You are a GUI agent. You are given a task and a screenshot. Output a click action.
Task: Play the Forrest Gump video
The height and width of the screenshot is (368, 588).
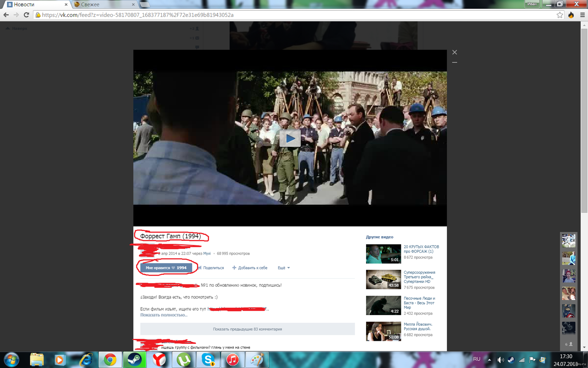[290, 138]
